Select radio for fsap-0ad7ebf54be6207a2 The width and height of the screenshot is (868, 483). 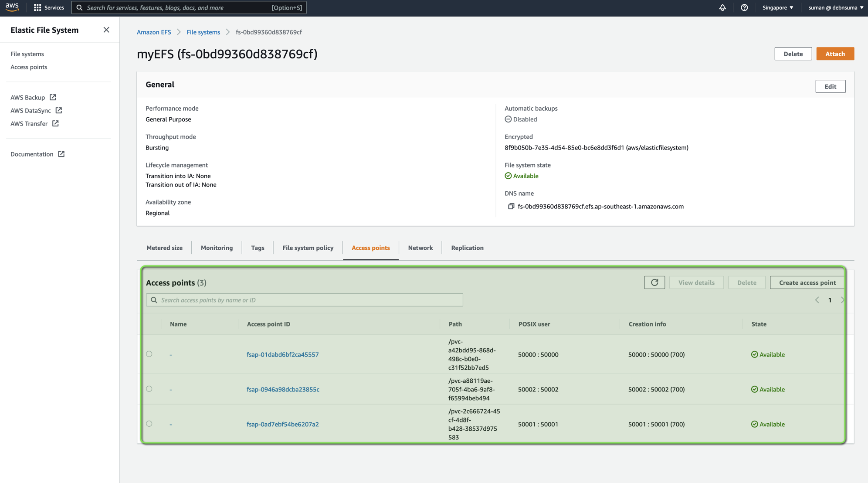coord(149,424)
